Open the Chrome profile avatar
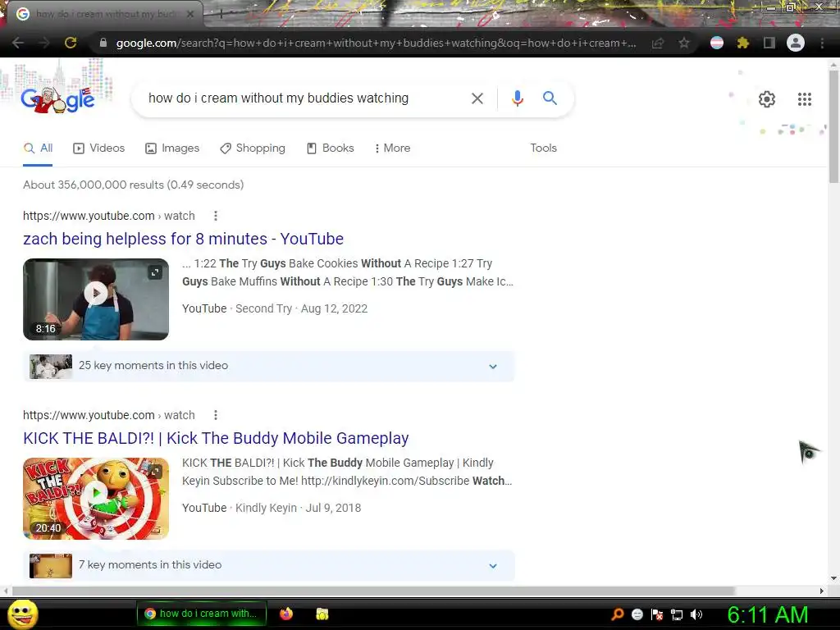The width and height of the screenshot is (840, 630). pyautogui.click(x=796, y=43)
